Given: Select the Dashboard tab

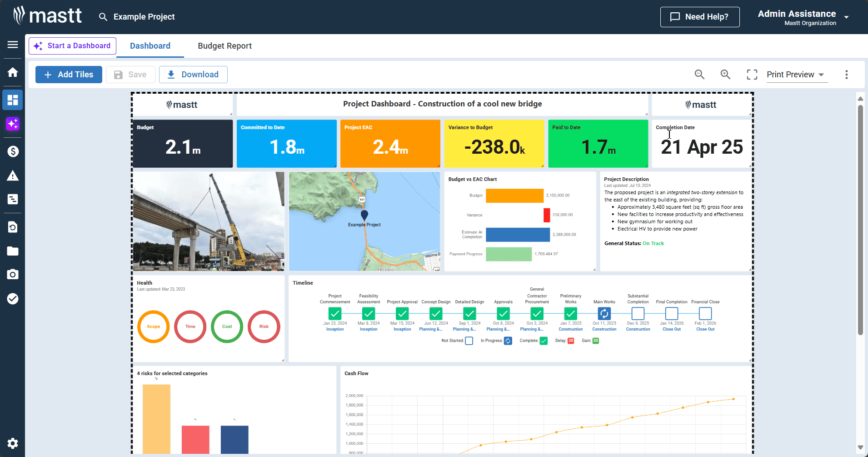Looking at the screenshot, I should 150,46.
